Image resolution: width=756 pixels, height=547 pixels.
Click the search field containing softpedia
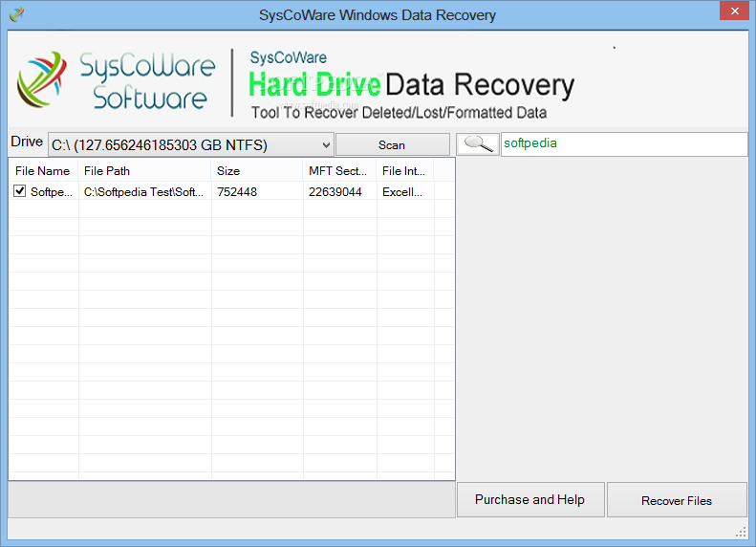point(624,144)
